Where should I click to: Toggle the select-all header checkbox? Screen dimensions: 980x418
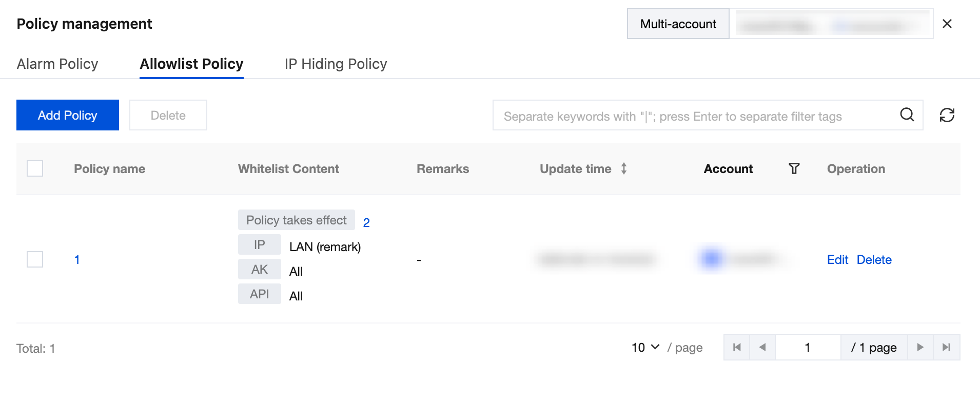[x=35, y=169]
